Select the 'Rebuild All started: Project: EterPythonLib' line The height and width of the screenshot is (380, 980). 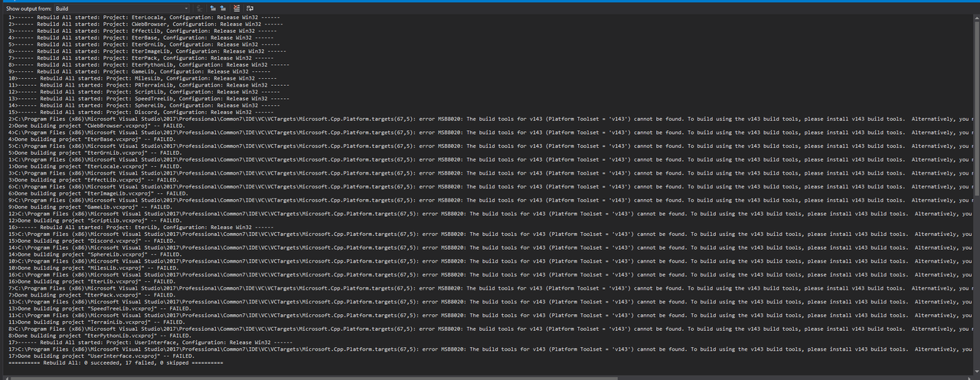149,64
